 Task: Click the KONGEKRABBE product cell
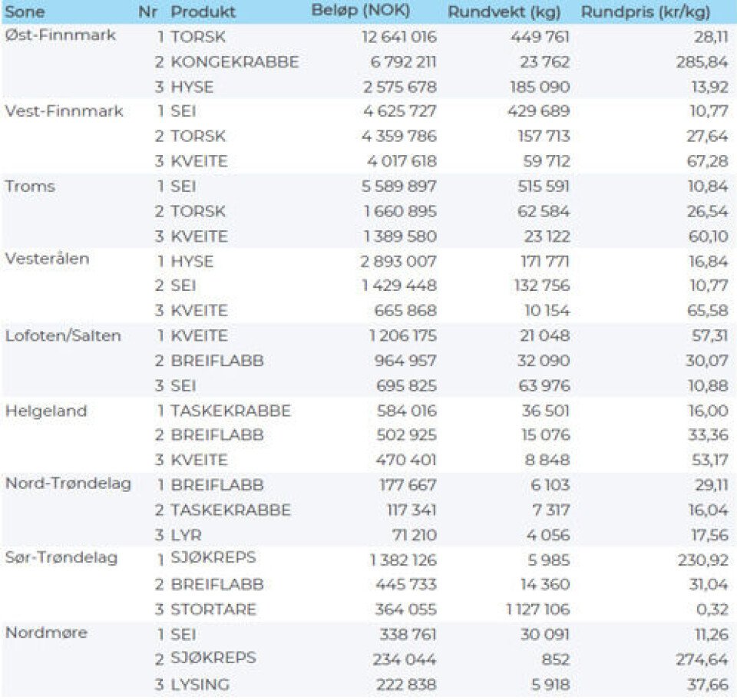coord(234,62)
